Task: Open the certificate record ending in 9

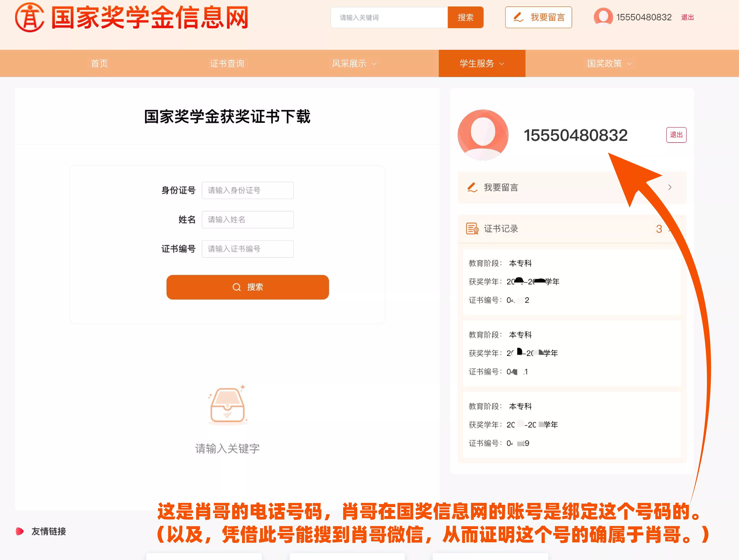Action: pos(572,425)
